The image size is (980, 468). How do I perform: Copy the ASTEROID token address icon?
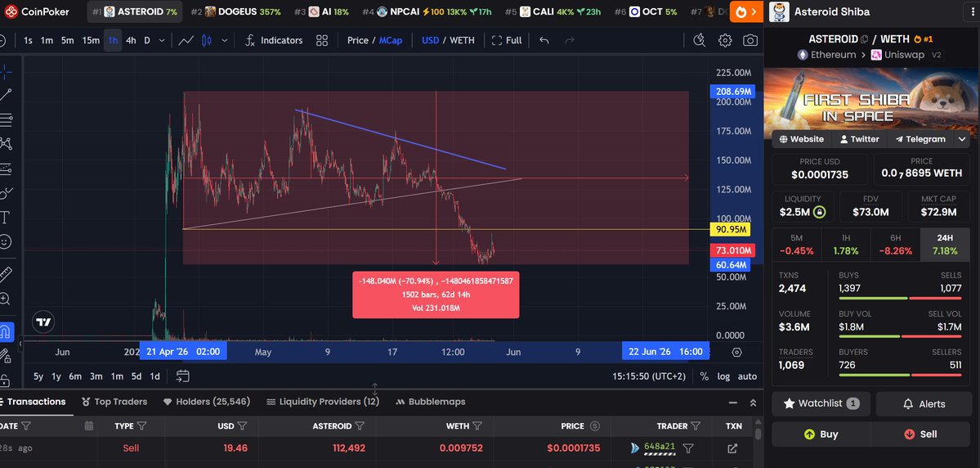pos(865,38)
